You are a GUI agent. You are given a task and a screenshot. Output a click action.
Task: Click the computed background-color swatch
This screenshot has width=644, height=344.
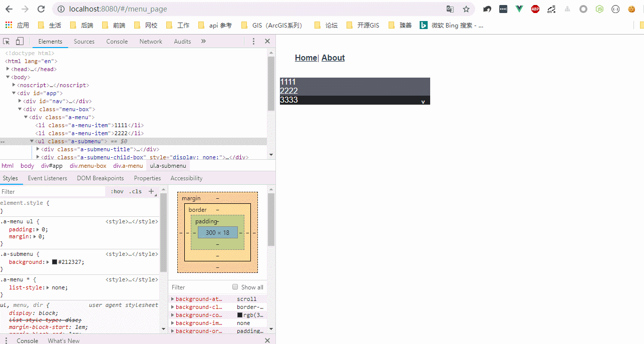[240, 315]
